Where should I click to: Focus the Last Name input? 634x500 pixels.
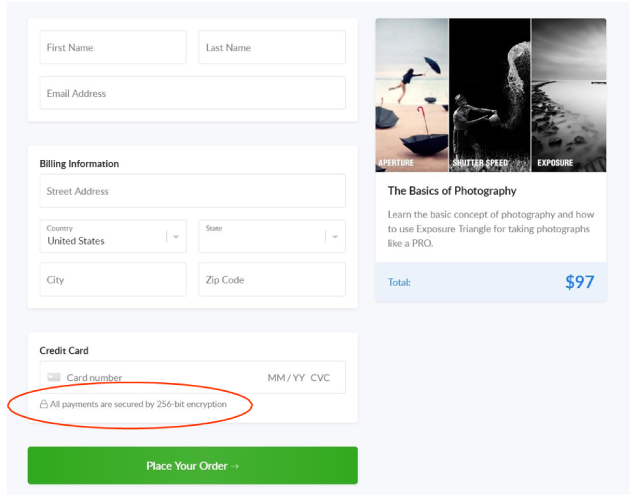272,47
